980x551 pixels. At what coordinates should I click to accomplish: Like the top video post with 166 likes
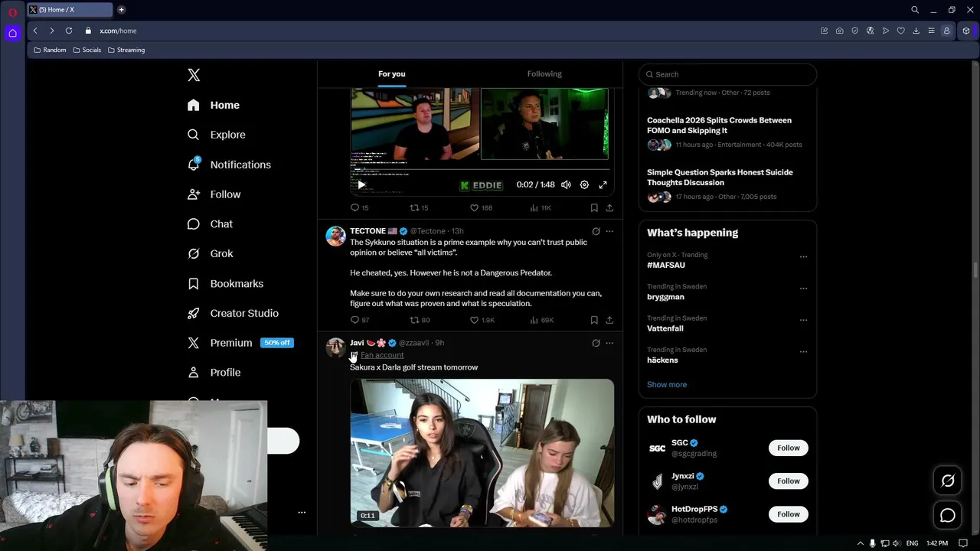pyautogui.click(x=481, y=207)
